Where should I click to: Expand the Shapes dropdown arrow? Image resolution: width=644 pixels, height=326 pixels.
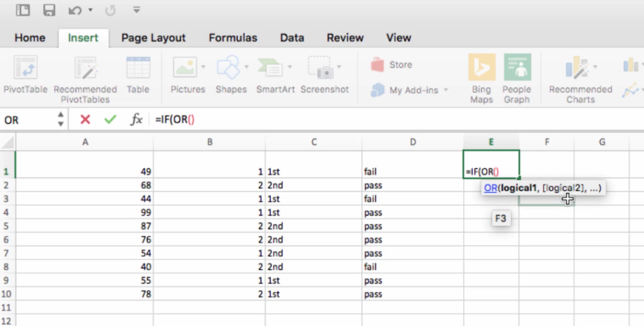(x=247, y=67)
